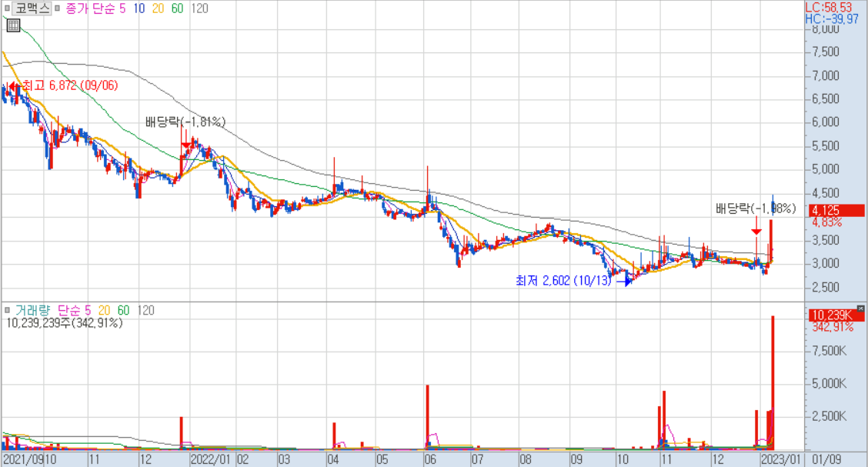Click the 3,500 price axis label
Viewport: 868px width, 467px height.
[826, 240]
